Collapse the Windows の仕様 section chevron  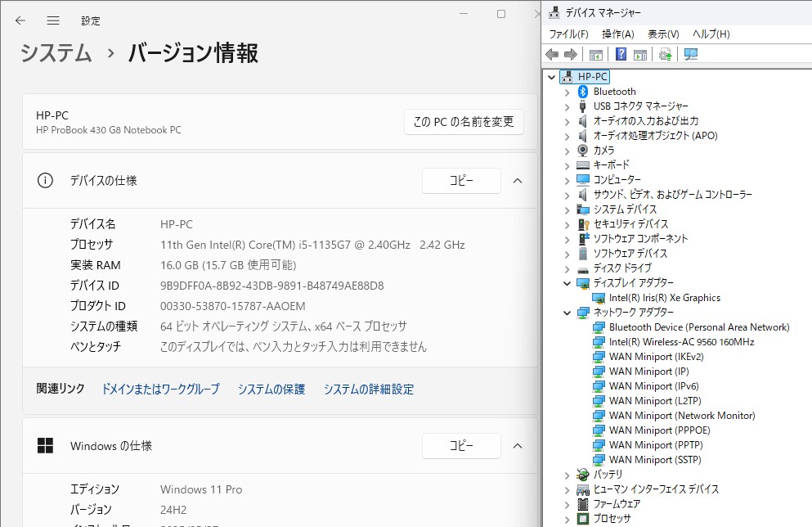tap(517, 446)
